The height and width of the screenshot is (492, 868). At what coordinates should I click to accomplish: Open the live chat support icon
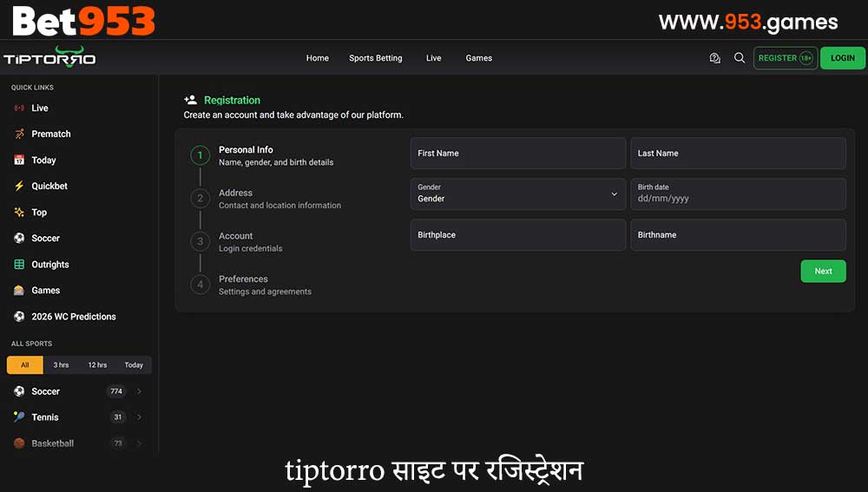click(714, 58)
